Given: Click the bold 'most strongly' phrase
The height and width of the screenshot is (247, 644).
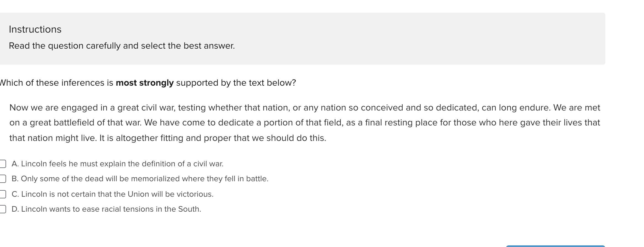Looking at the screenshot, I should pos(145,83).
